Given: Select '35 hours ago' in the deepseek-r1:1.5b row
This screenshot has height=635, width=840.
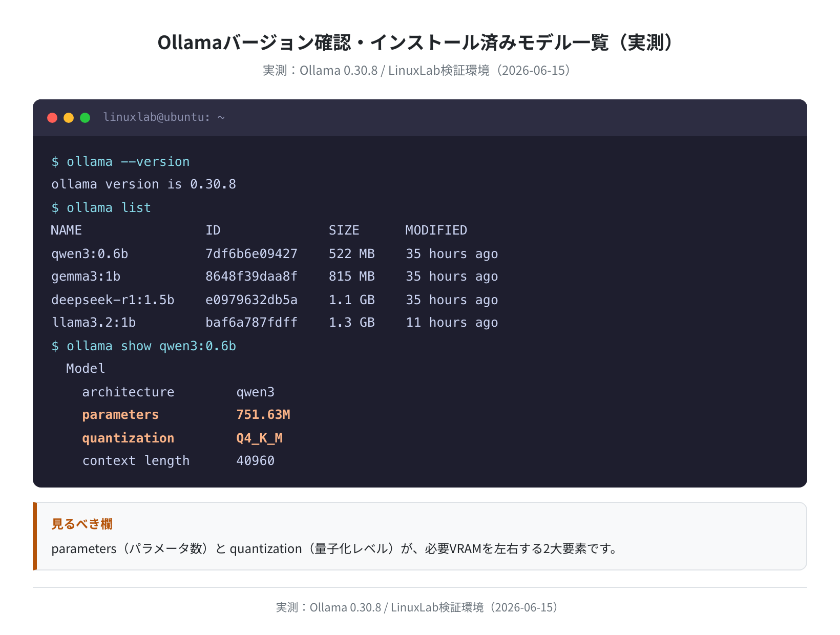Looking at the screenshot, I should [x=452, y=300].
